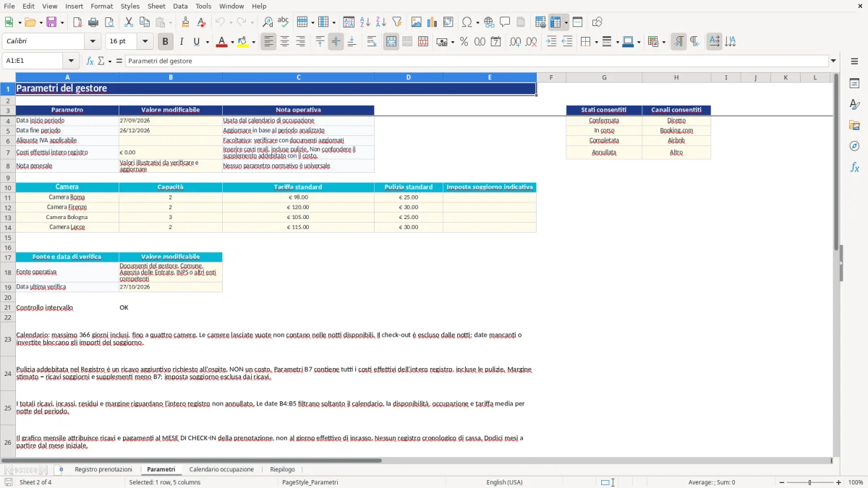Open the font size dropdown
The image size is (868, 488).
click(x=145, y=42)
